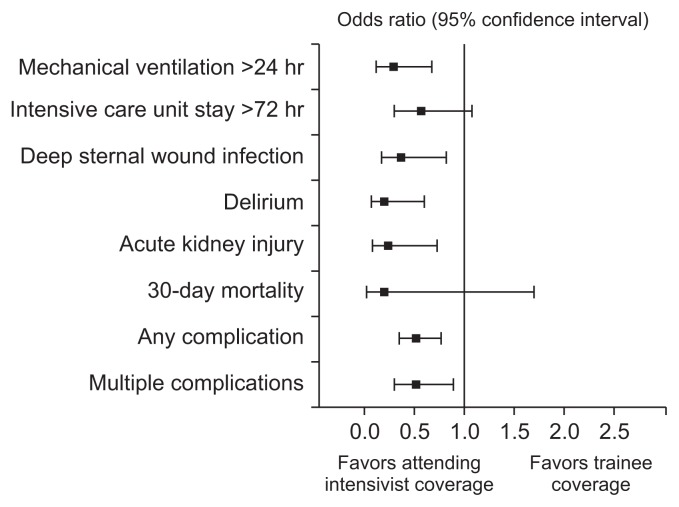
Task: Click the Mechanical ventilation odds ratio square marker
Action: click(393, 67)
